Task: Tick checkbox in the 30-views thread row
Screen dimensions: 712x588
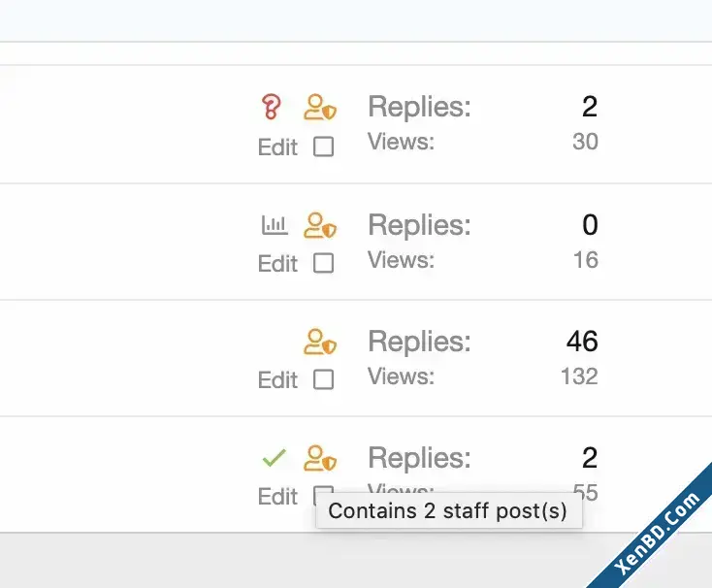Action: coord(323,147)
